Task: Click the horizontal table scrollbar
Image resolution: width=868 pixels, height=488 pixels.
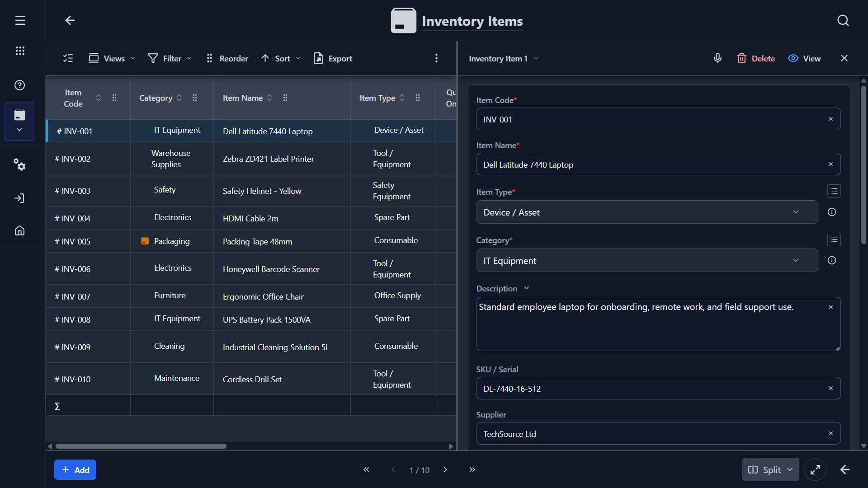Action: [141, 446]
